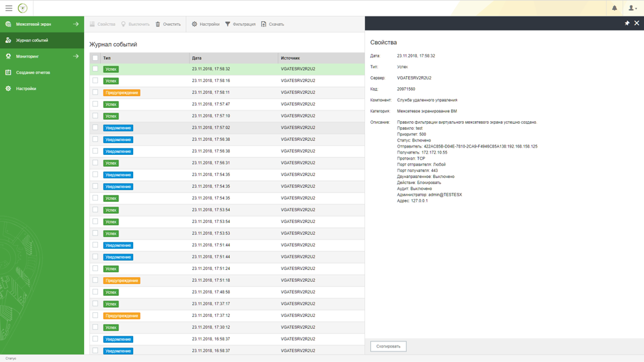Image resolution: width=644 pixels, height=362 pixels.
Task: Open the hamburger menu
Action: 9,8
